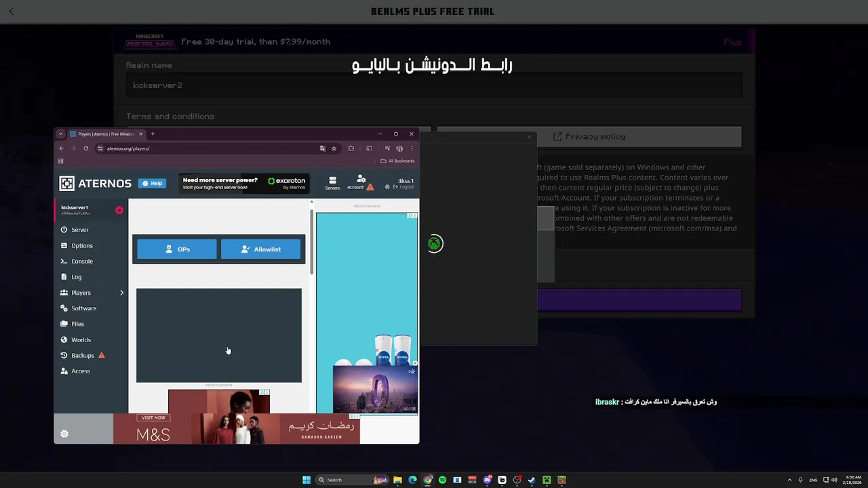Click the translate page icon

323,148
